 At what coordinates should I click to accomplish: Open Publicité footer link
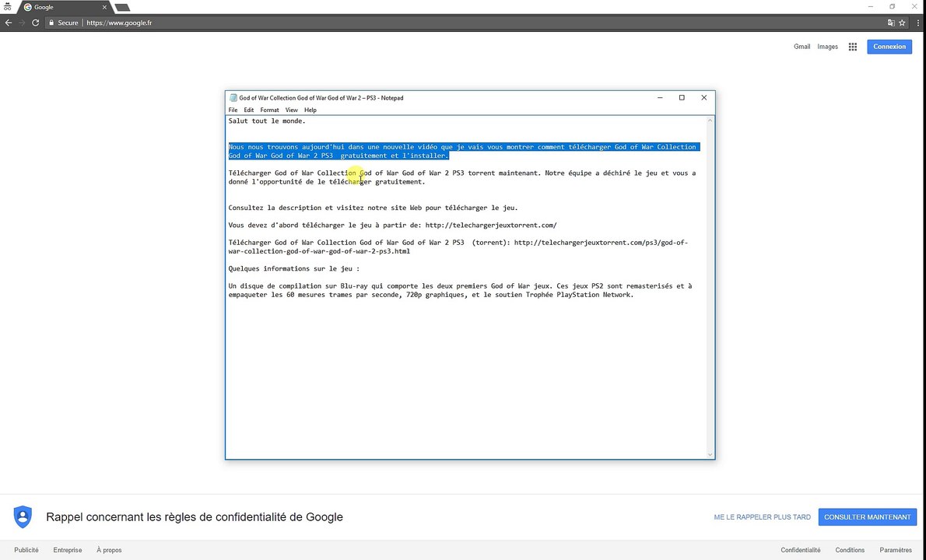point(26,550)
